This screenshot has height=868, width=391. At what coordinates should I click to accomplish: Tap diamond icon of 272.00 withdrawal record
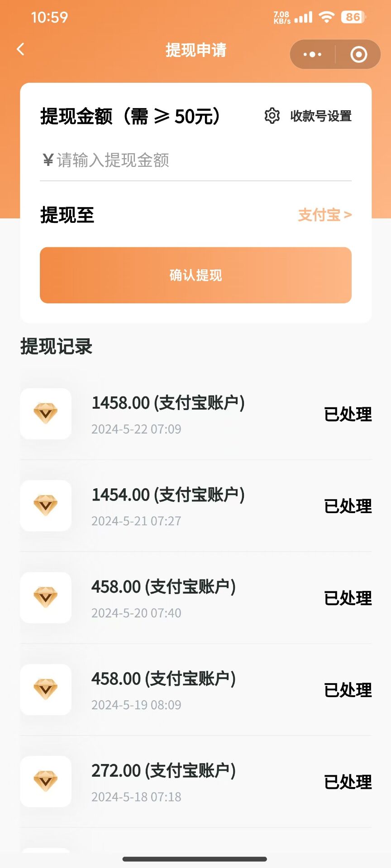[x=46, y=781]
